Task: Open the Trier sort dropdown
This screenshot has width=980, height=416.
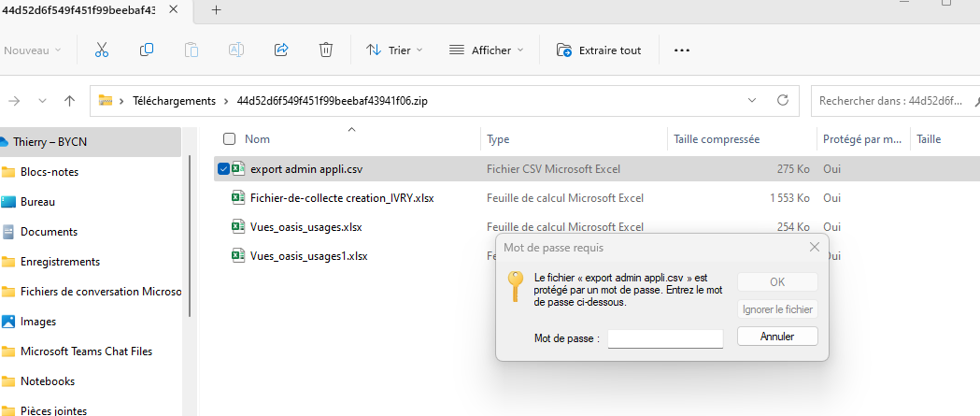Action: click(x=393, y=50)
